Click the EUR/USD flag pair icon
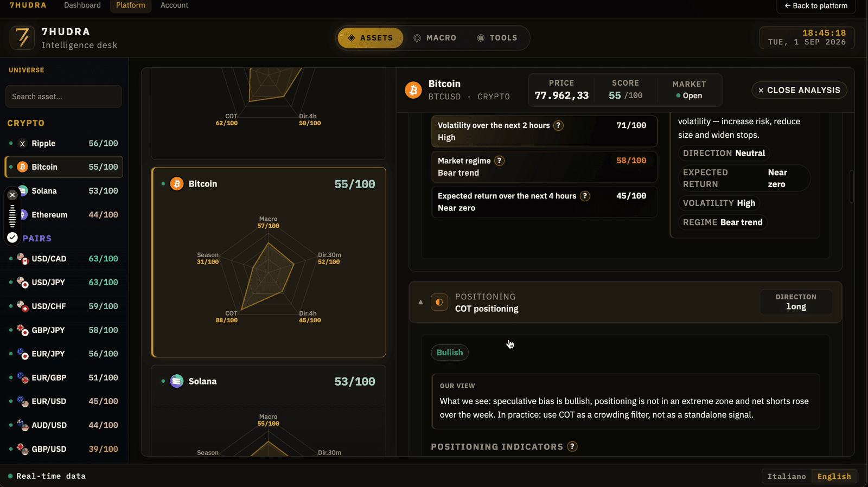868x487 pixels. click(22, 402)
